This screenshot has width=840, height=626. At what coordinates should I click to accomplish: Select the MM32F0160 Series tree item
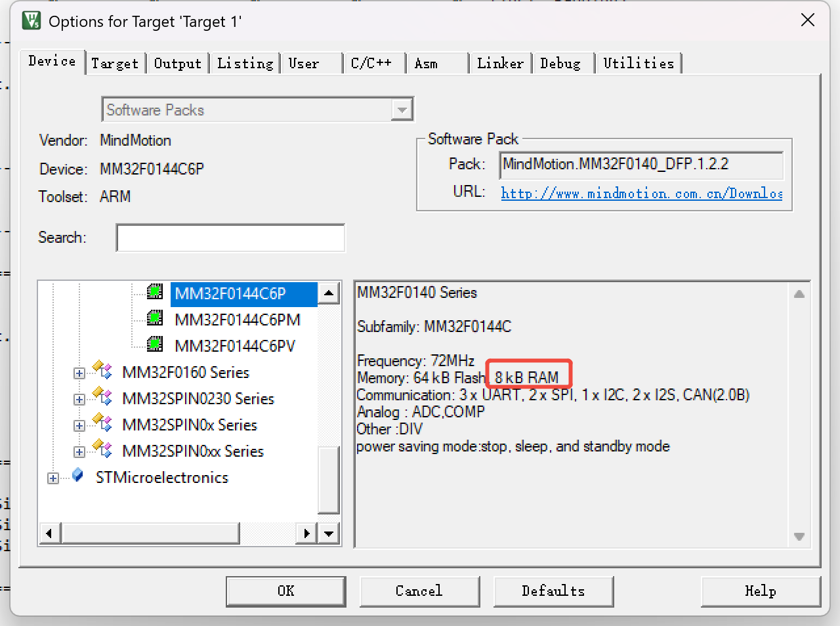[186, 373]
